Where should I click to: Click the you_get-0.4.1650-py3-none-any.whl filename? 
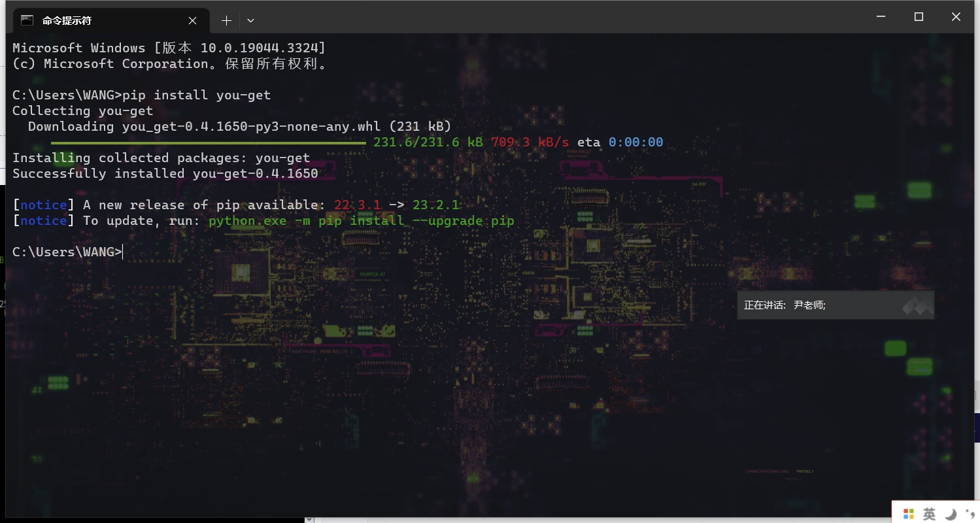[251, 126]
